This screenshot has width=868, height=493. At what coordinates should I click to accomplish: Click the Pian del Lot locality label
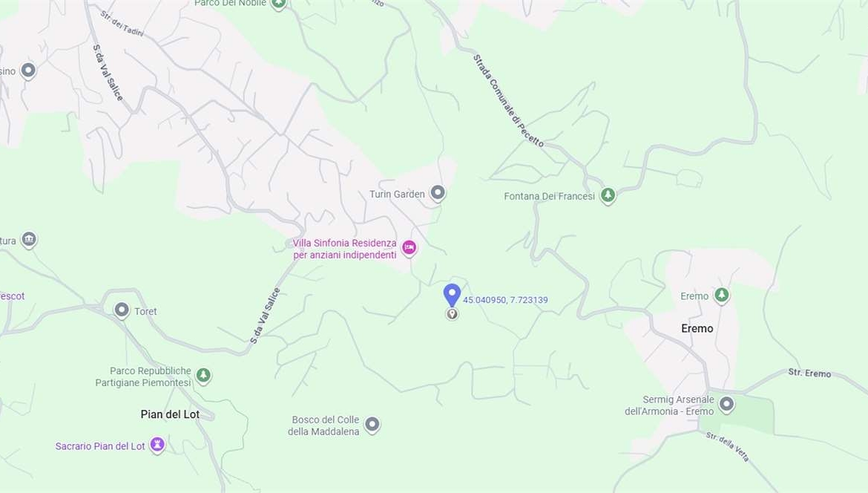point(170,414)
